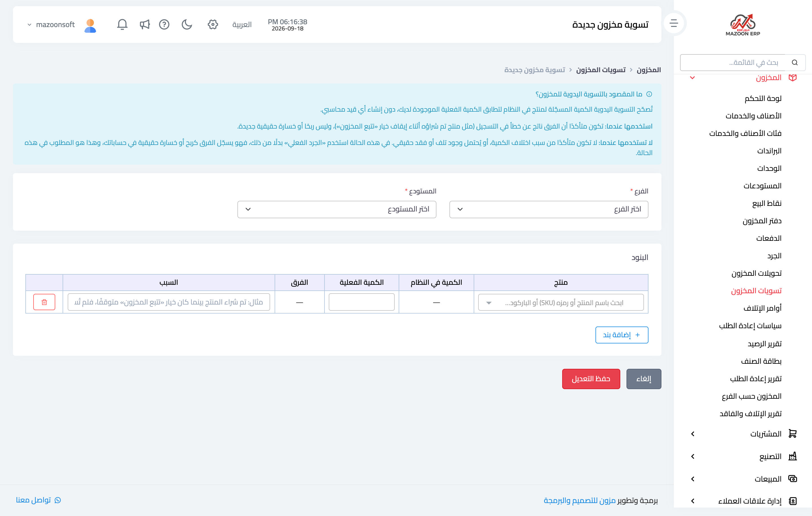Screen dimensions: 812x516
Task: Click the info icon in the help banner
Action: (649, 94)
